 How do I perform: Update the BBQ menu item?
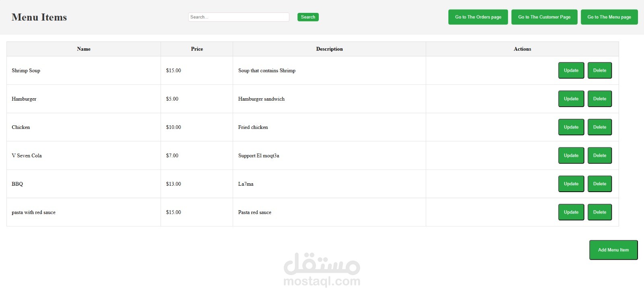coord(571,184)
